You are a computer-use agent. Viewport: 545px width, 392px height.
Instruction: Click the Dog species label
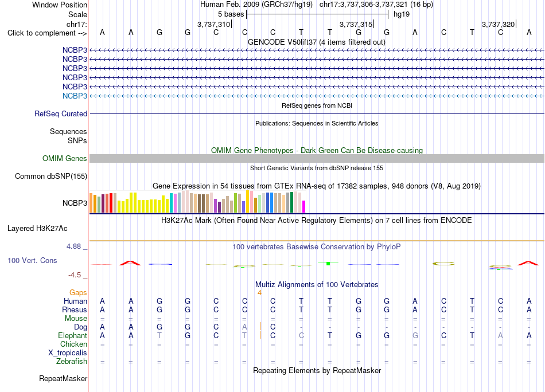pyautogui.click(x=81, y=327)
